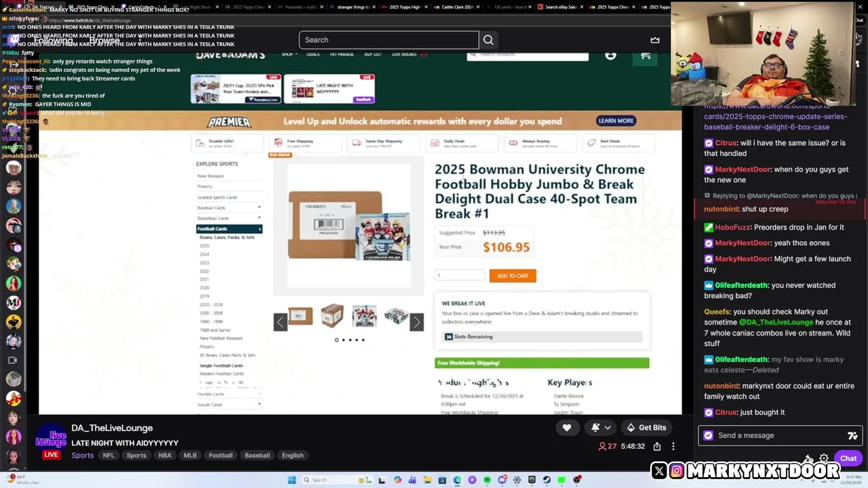Select 2024 under Football Cards
The height and width of the screenshot is (488, 868).
tap(204, 254)
